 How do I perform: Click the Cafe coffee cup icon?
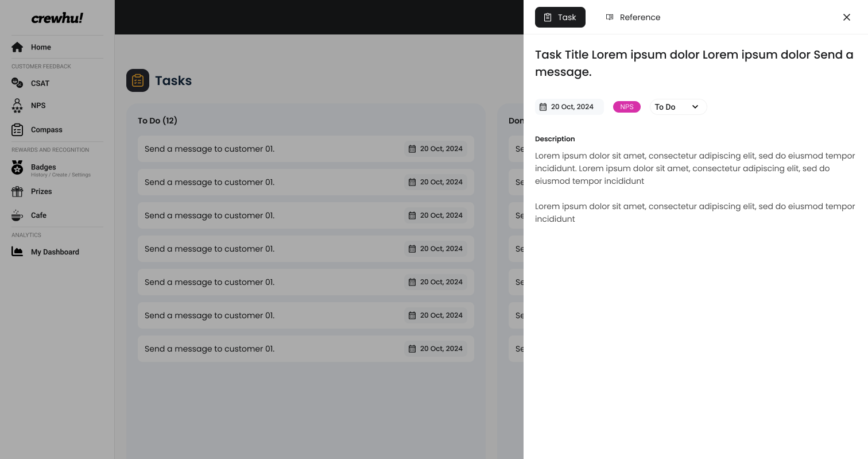click(x=17, y=215)
